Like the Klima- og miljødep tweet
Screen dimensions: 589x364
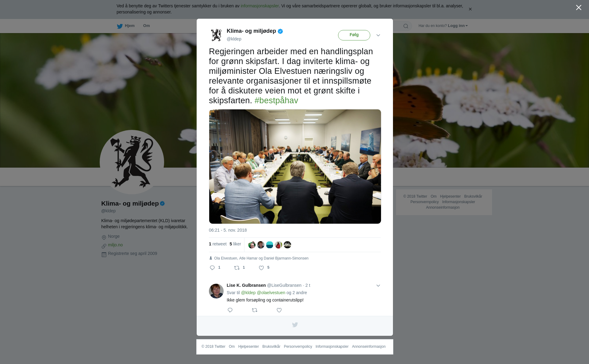pyautogui.click(x=261, y=268)
